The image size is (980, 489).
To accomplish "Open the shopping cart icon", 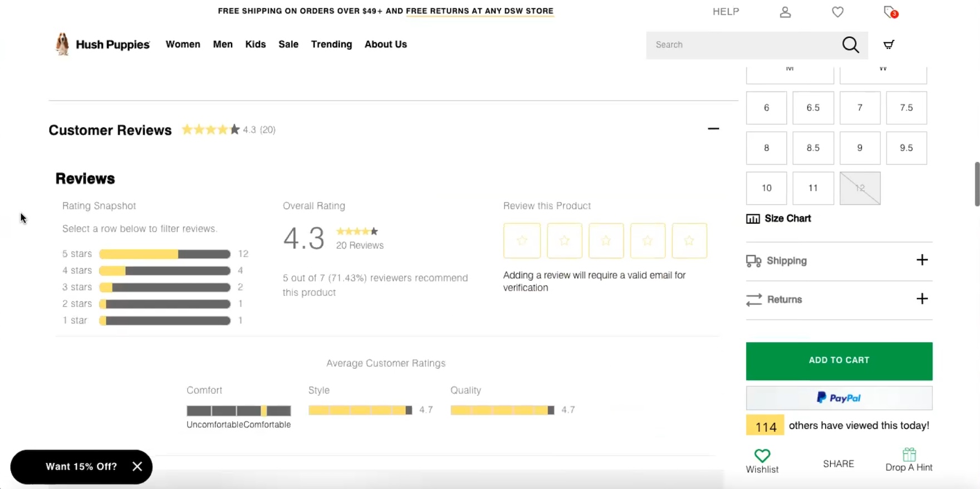I will coord(889,45).
